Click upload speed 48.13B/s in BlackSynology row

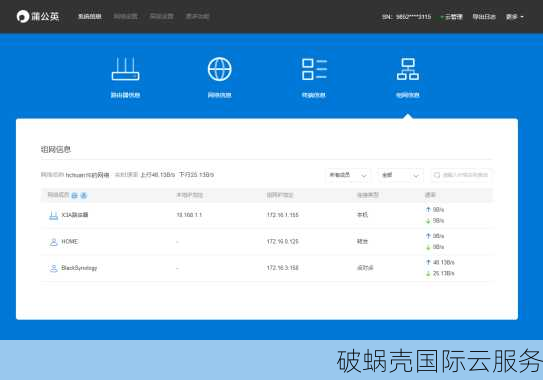444,263
